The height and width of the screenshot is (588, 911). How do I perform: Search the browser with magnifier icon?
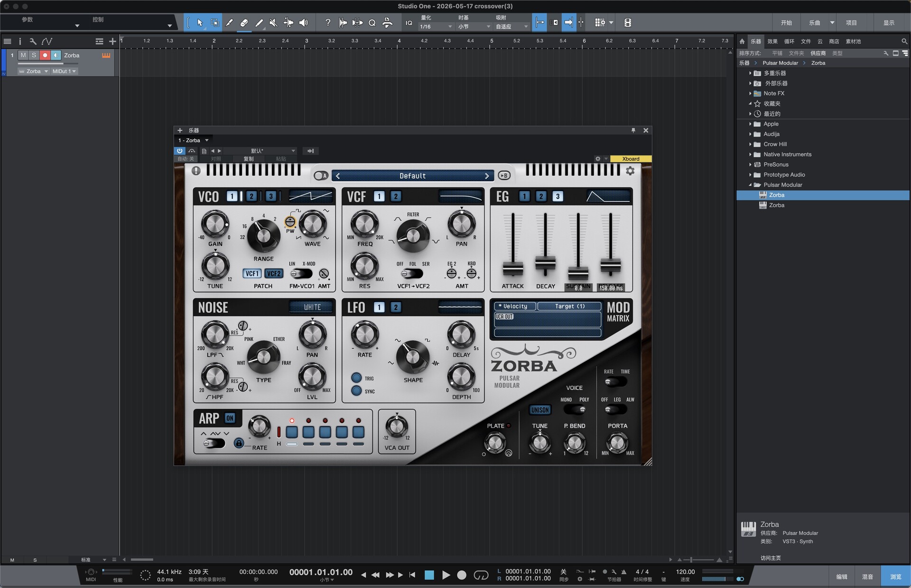pos(904,41)
